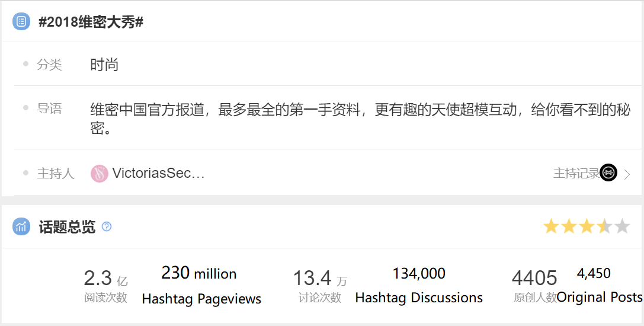
Task: Click the blue chart icon beside 话题总览
Action: coord(21,226)
